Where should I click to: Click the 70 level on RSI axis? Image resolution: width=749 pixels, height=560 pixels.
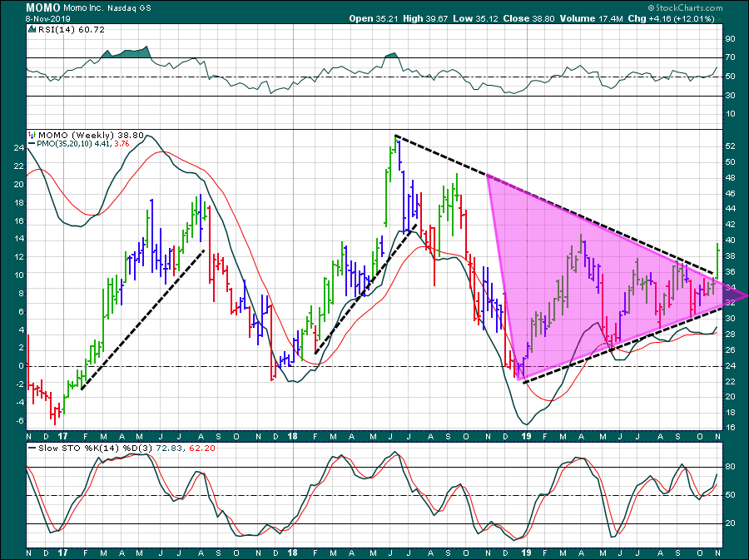729,57
